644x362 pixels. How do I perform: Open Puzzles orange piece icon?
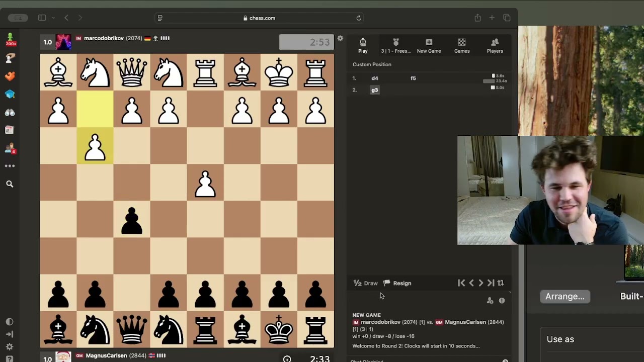point(10,76)
